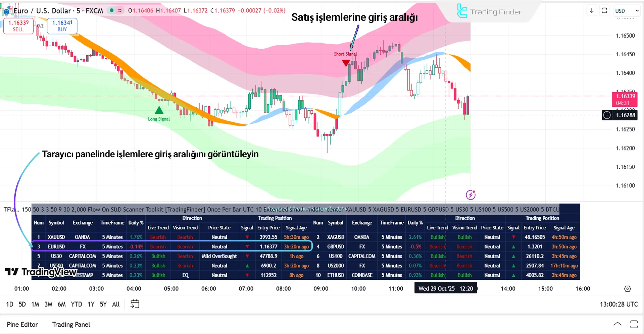Click the square frame icon beside USD
Screen dimensions: 644x334
(604, 11)
